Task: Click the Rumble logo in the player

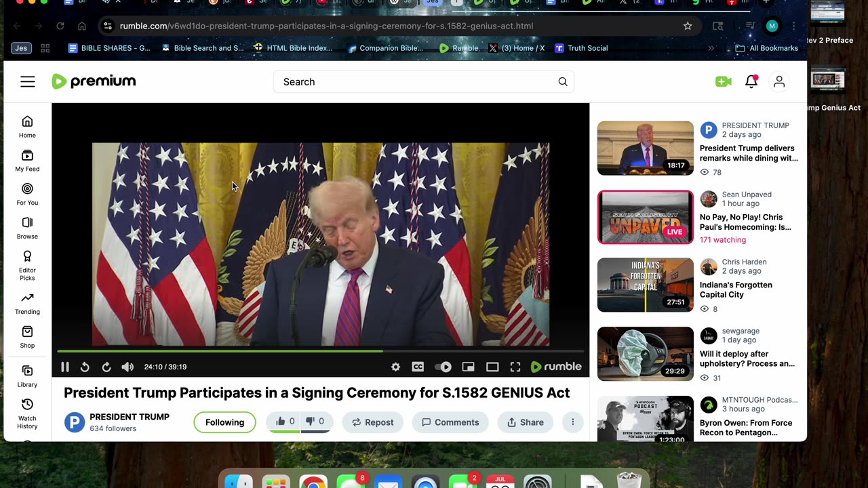Action: coord(556,367)
